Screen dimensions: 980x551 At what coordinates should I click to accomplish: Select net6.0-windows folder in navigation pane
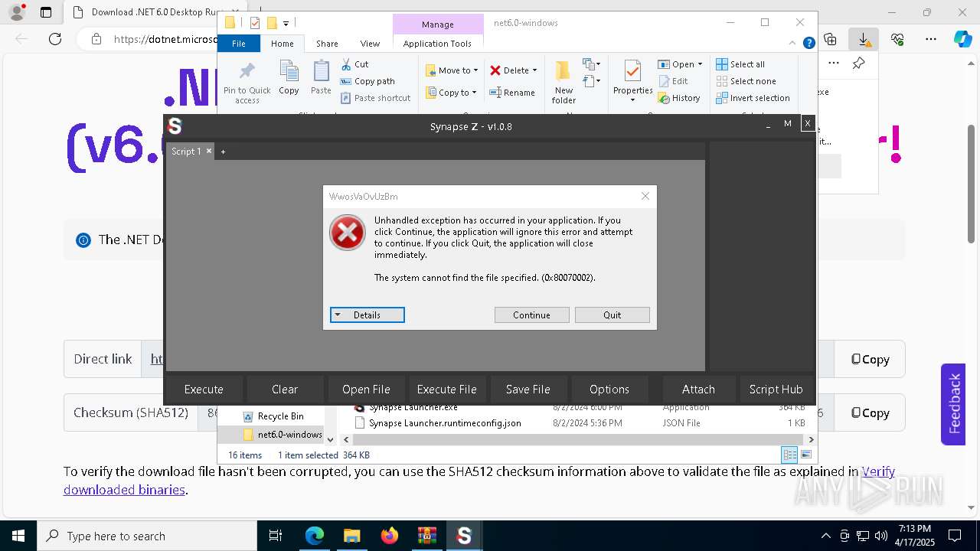pyautogui.click(x=283, y=435)
